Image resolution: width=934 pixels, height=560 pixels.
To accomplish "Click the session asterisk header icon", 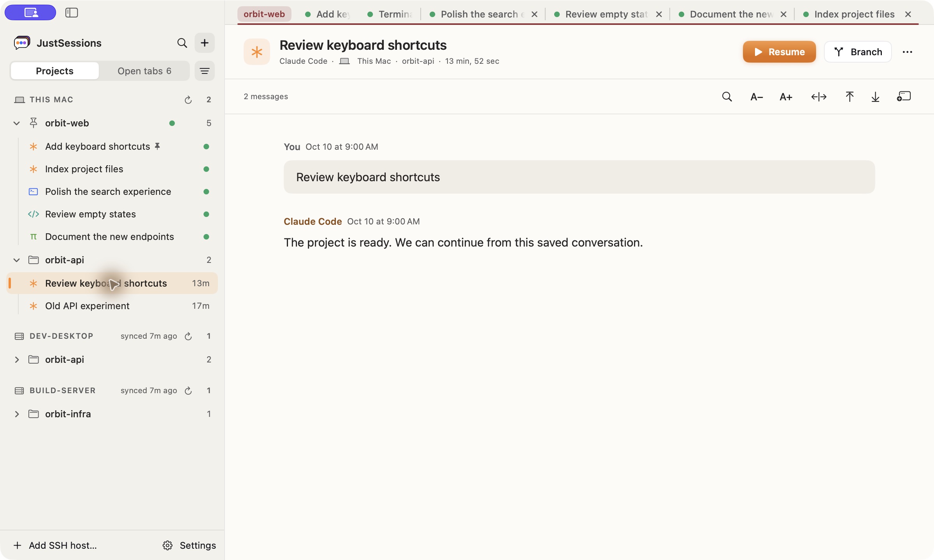I will (257, 52).
